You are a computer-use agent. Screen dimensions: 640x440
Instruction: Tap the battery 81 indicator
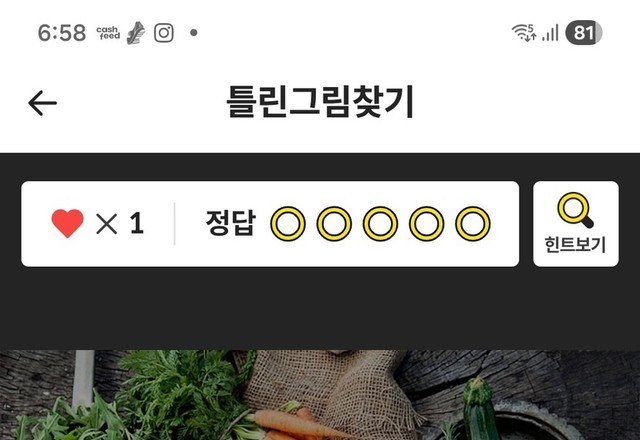[584, 33]
